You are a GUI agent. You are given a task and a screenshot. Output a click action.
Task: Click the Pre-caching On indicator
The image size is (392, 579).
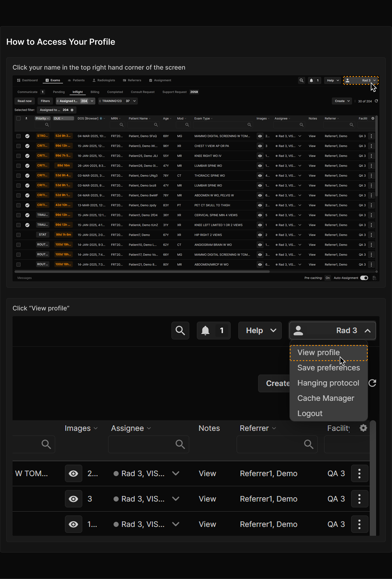click(x=328, y=278)
